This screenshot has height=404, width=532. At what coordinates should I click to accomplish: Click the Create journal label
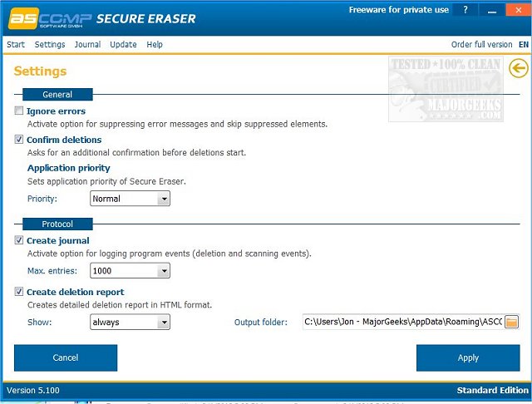(58, 240)
